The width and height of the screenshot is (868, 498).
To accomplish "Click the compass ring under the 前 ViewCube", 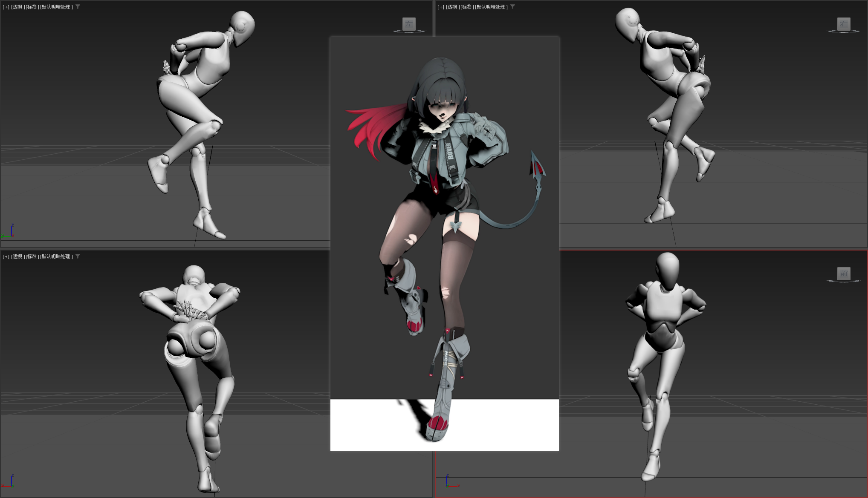I will pyautogui.click(x=843, y=281).
